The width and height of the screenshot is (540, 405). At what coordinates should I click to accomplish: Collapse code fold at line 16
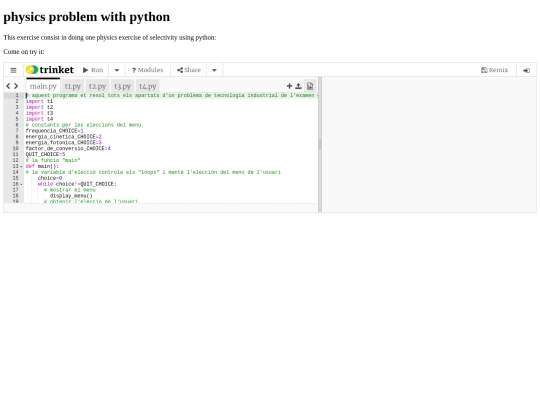(21, 184)
